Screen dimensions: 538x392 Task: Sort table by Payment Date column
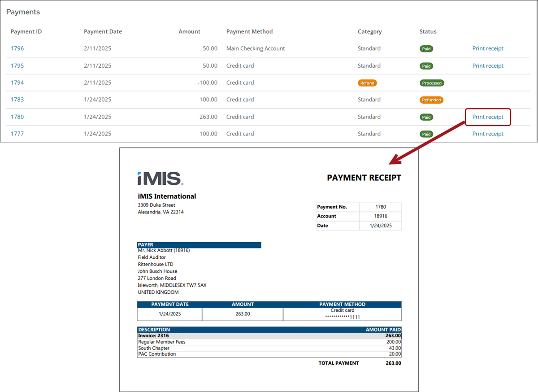(103, 31)
